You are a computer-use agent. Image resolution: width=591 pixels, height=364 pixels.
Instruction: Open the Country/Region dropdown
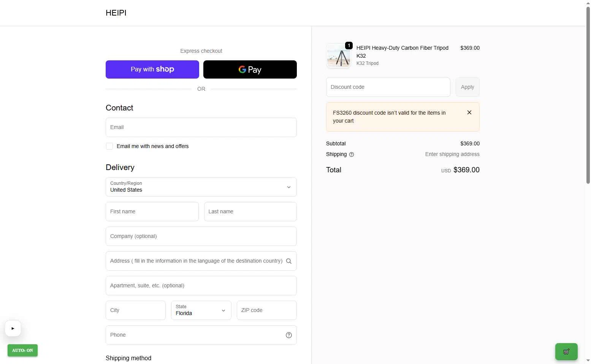point(201,187)
